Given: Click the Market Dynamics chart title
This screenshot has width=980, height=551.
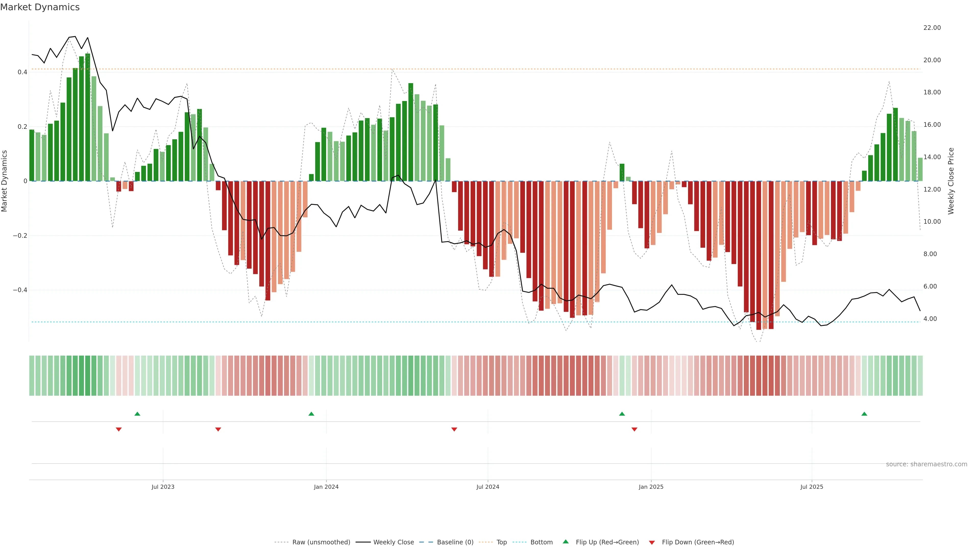Looking at the screenshot, I should coord(40,7).
